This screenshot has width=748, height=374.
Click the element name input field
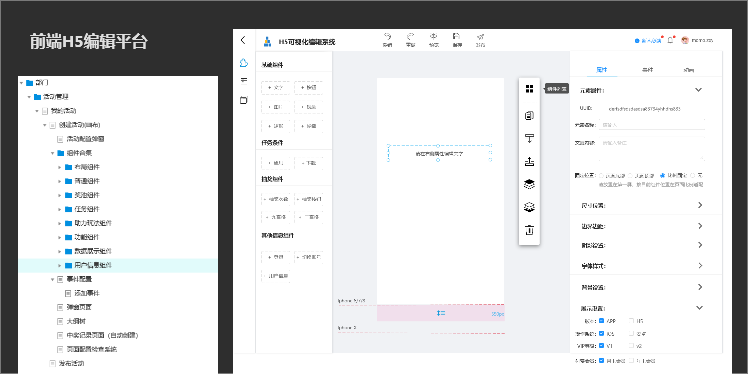[652, 125]
